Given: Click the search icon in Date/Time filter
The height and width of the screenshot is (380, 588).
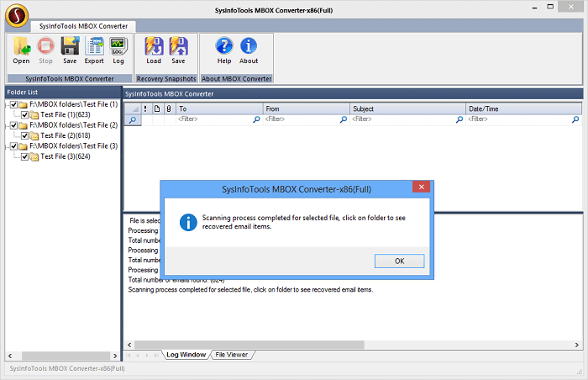Looking at the screenshot, I should (x=575, y=119).
